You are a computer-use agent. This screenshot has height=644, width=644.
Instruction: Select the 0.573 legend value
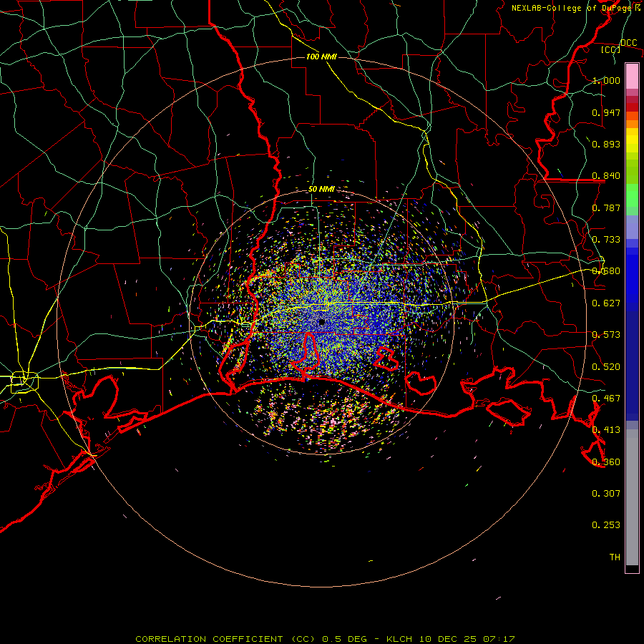tap(606, 335)
